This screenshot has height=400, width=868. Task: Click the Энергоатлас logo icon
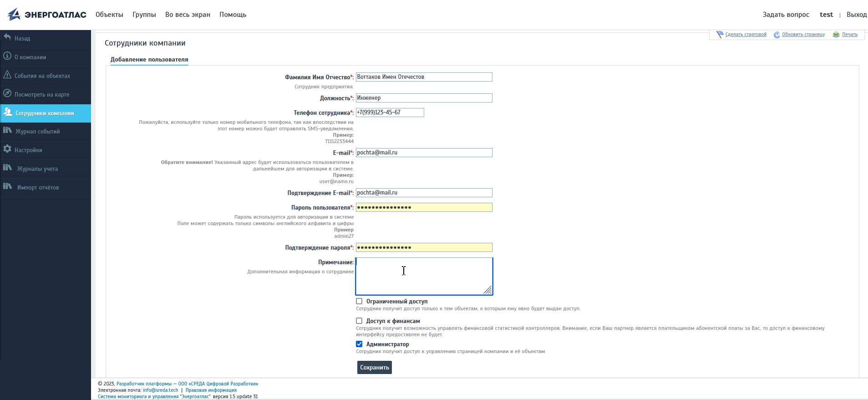[14, 15]
